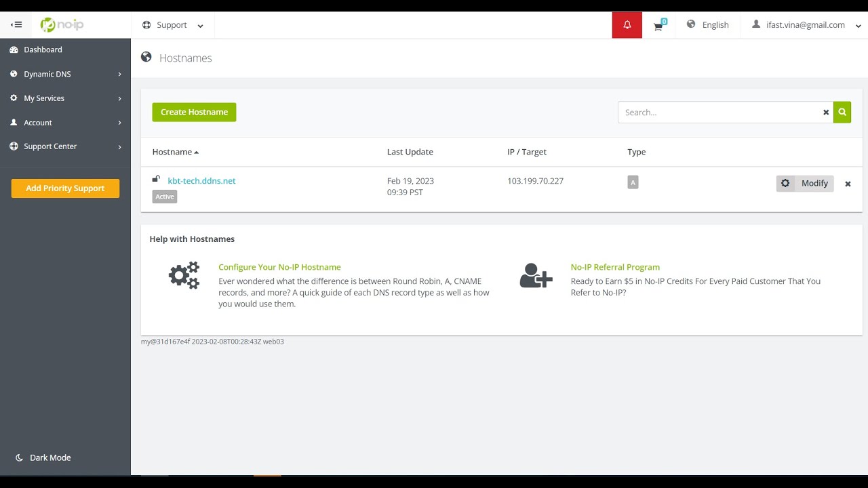The height and width of the screenshot is (488, 868).
Task: Open the Support dropdown in the top bar
Action: point(173,25)
